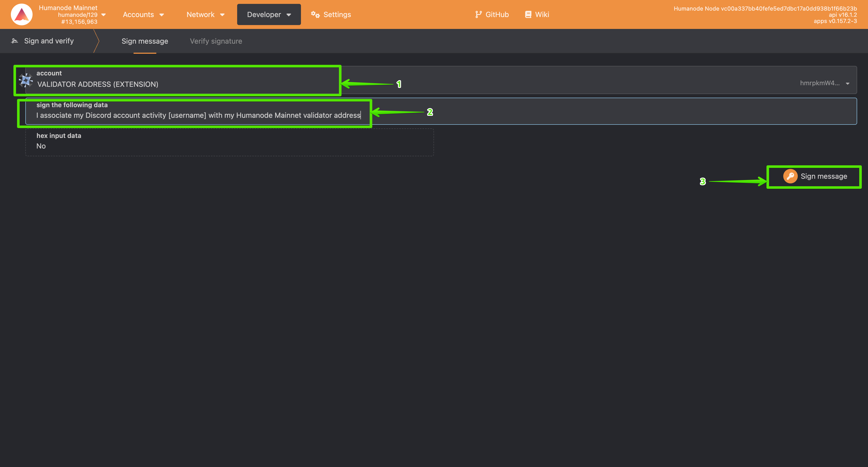Open the Developer dropdown menu
The height and width of the screenshot is (467, 868).
point(269,14)
